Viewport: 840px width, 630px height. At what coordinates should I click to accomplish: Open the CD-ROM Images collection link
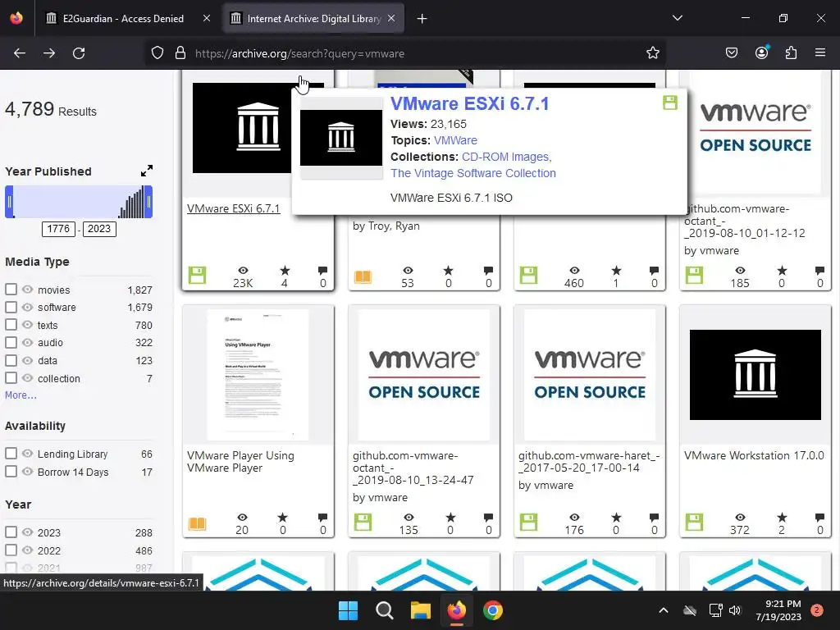(x=507, y=157)
